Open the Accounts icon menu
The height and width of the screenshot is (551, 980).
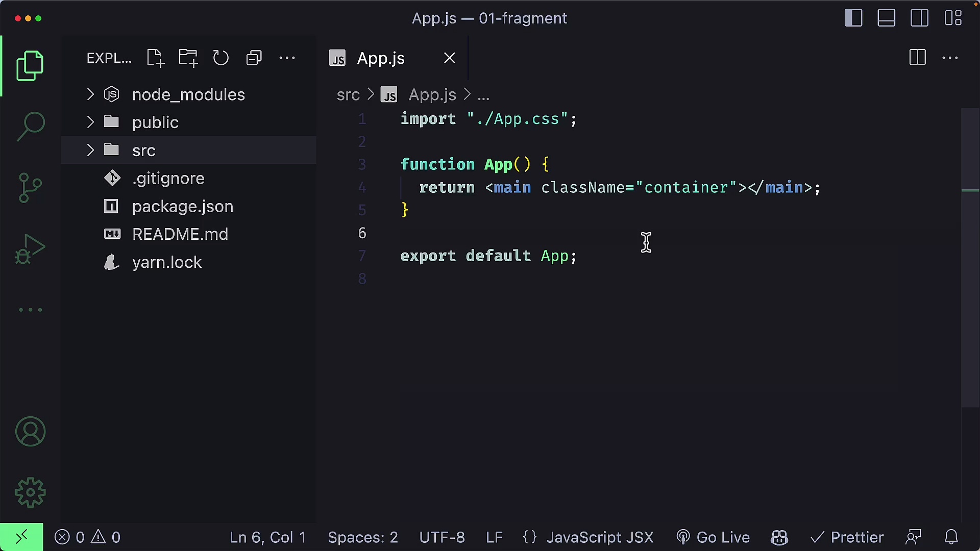(x=31, y=432)
